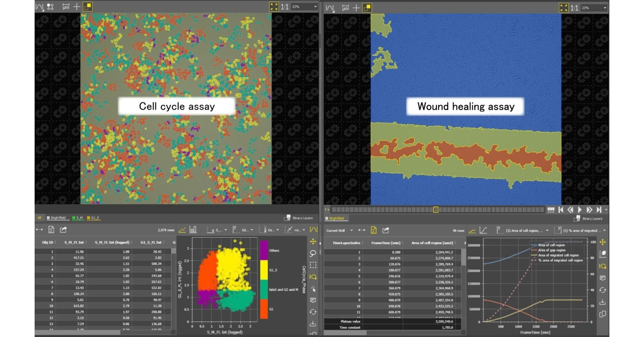644x337 pixels.
Task: Select the Brightfield tab in wound healing panel
Action: coord(336,217)
